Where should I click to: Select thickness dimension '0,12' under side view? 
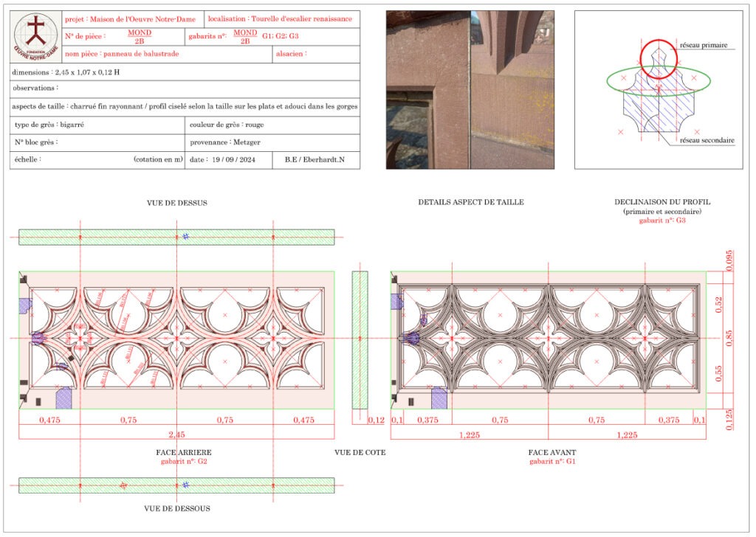376,420
